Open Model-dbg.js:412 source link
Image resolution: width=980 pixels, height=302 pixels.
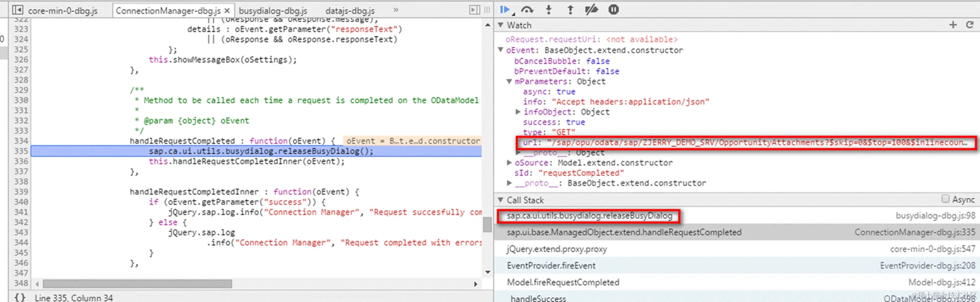click(942, 282)
